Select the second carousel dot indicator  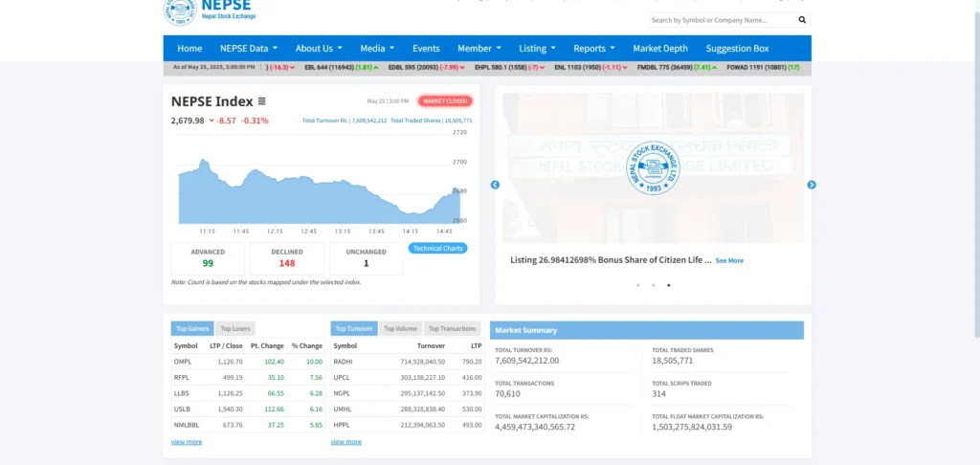click(653, 285)
